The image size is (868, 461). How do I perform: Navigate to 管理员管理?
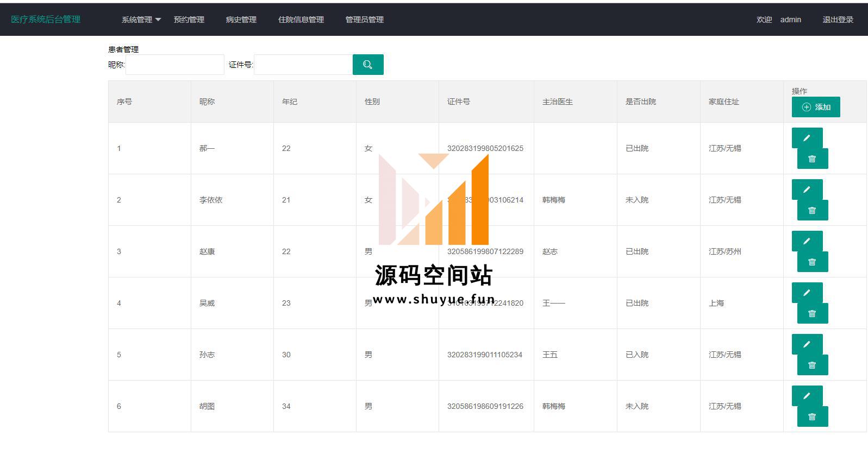[364, 20]
